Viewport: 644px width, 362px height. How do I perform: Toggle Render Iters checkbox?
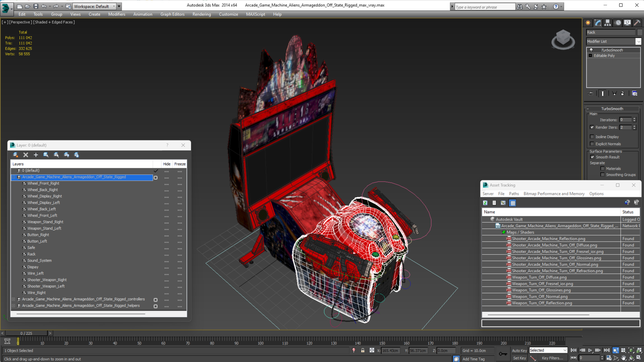point(592,127)
